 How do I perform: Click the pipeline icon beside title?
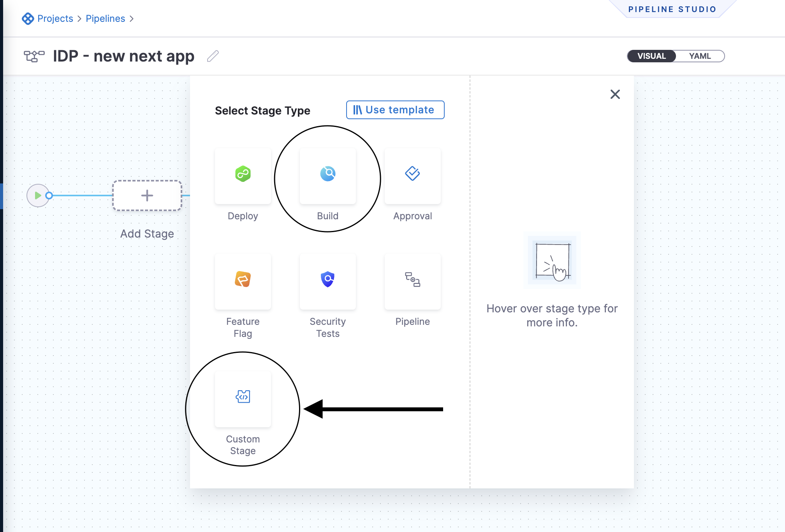click(34, 56)
